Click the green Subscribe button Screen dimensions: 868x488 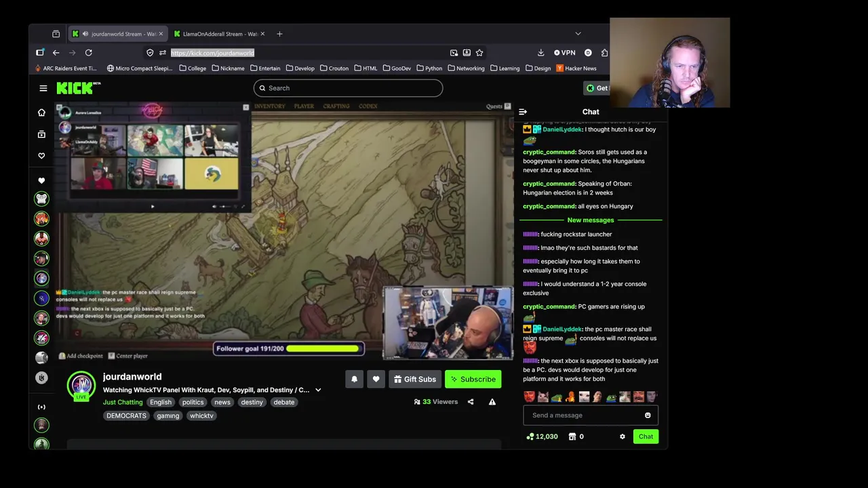pos(473,380)
